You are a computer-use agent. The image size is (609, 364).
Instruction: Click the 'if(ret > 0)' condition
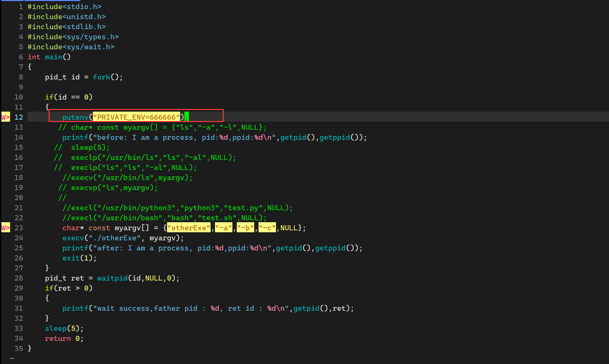[69, 288]
